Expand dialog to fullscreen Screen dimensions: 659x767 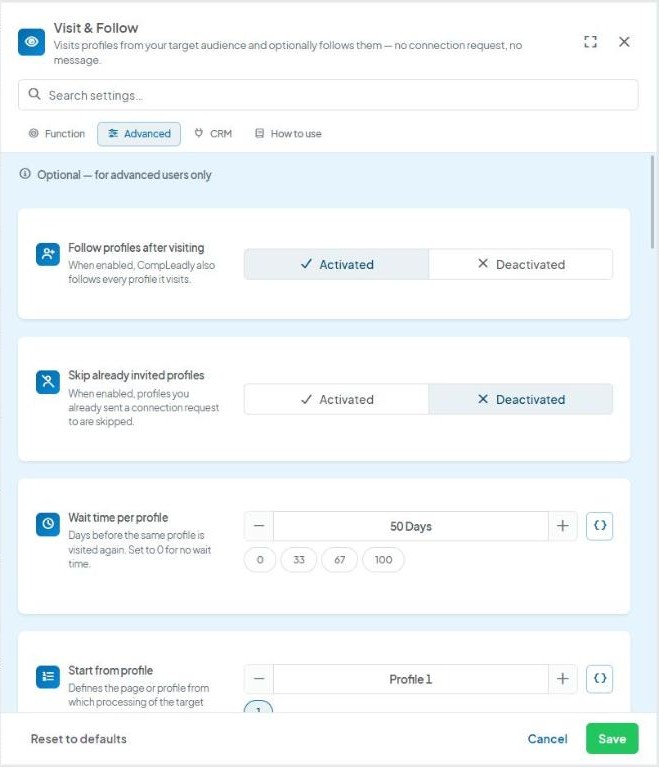591,42
